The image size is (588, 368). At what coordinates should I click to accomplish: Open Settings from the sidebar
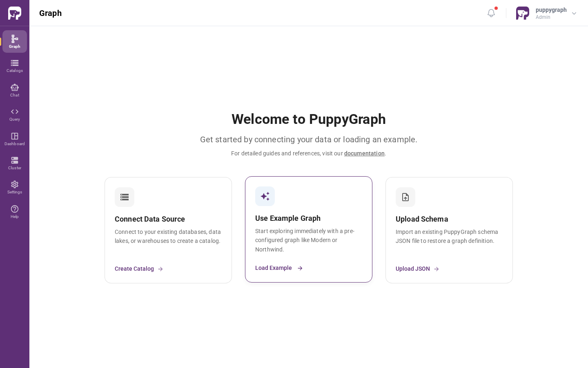pos(15,187)
